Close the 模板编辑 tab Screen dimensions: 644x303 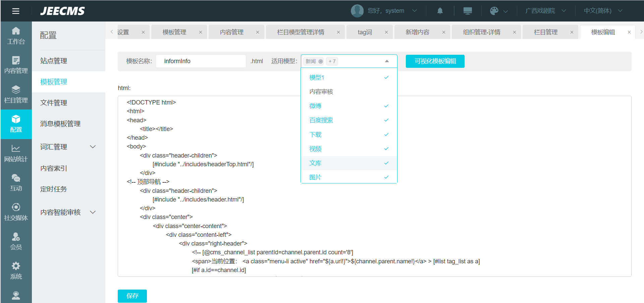click(x=629, y=32)
